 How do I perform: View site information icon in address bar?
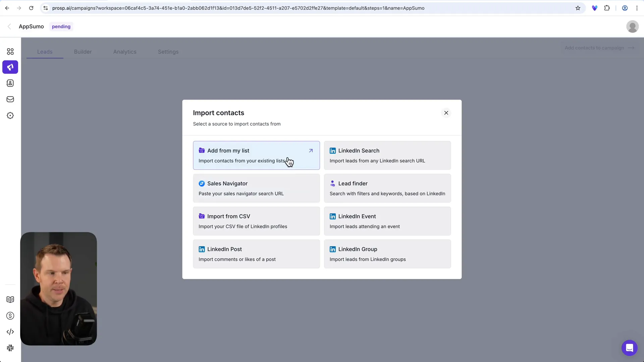[46, 8]
